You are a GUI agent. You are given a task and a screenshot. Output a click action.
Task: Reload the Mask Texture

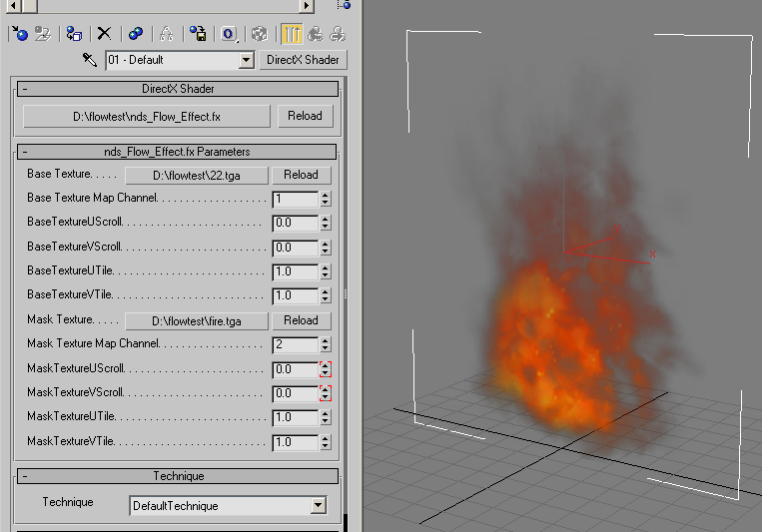coord(301,320)
